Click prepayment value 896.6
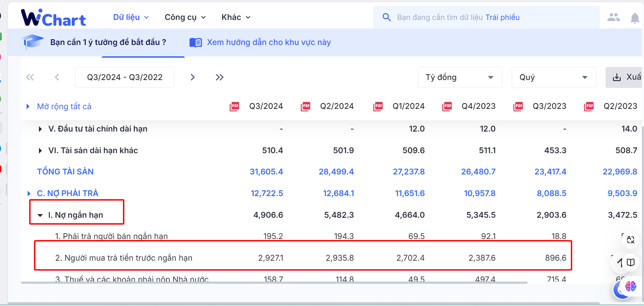This screenshot has height=306, width=644. (x=556, y=258)
